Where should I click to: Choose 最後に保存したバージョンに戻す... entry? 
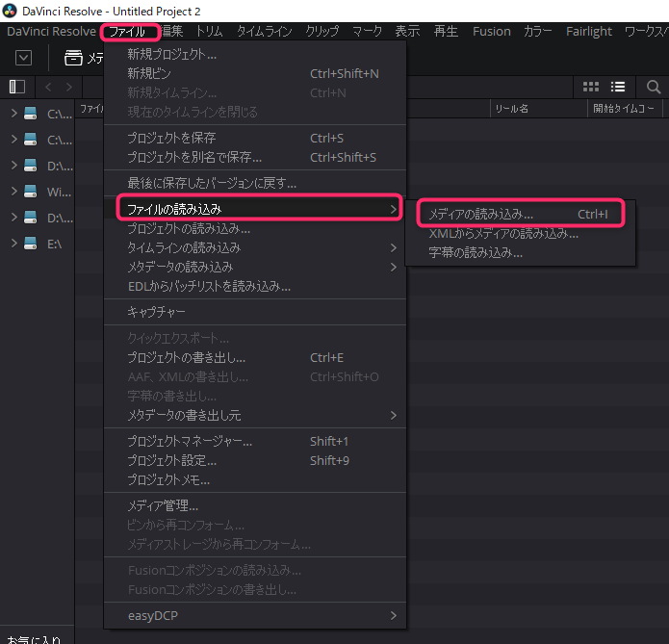pos(255,183)
